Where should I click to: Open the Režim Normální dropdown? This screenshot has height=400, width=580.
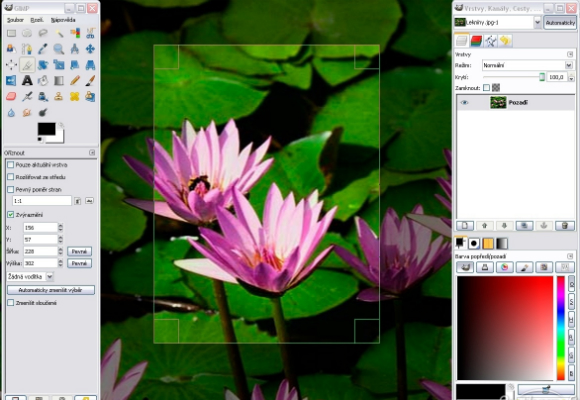(527, 65)
